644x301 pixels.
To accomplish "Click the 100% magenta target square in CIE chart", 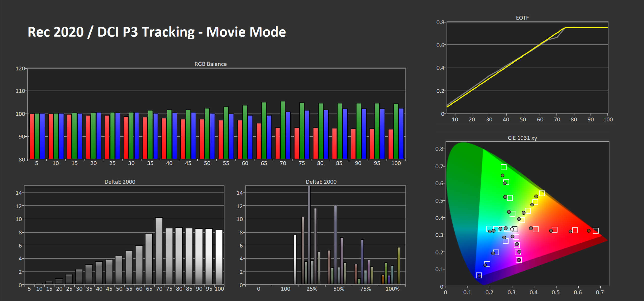I will pyautogui.click(x=519, y=260).
